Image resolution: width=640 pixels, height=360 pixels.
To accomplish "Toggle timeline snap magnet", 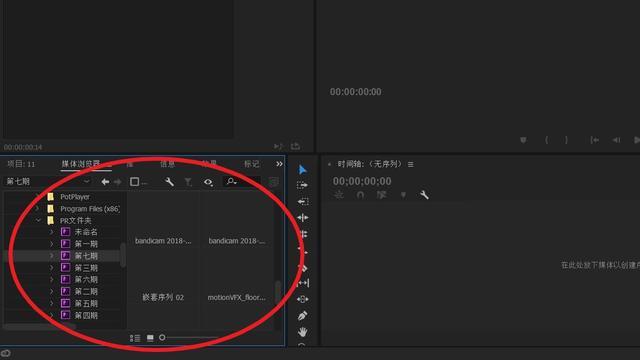I will (360, 195).
